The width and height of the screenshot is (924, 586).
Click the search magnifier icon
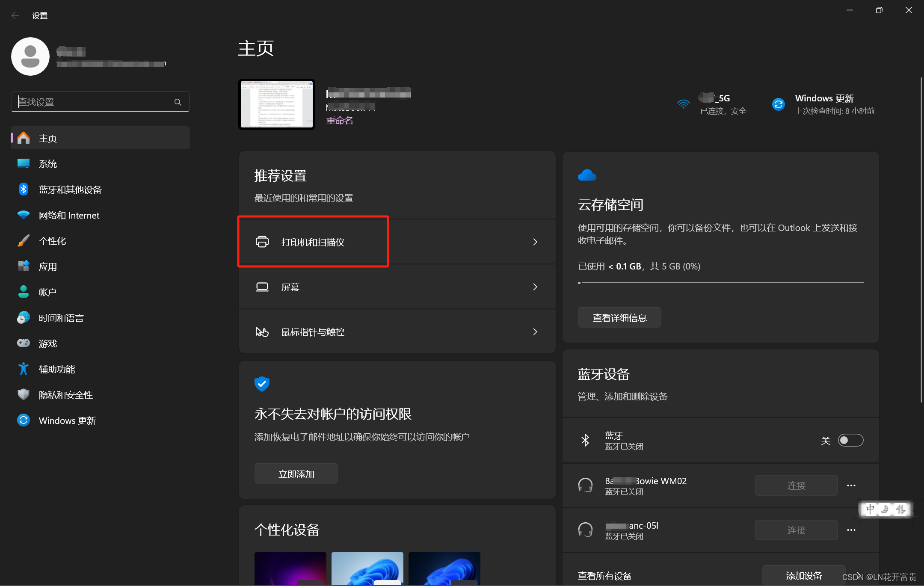click(x=178, y=102)
